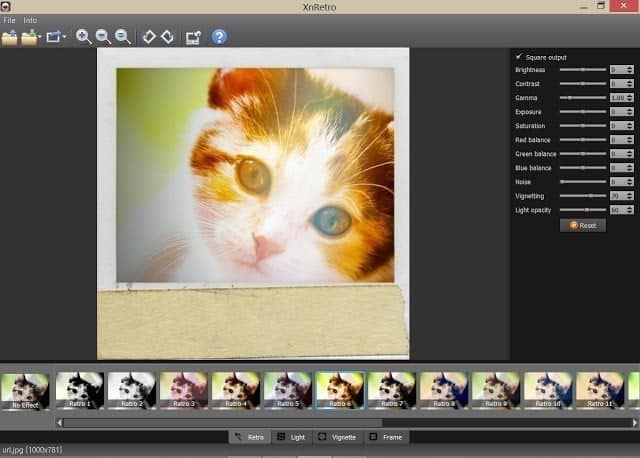Adjust the Green balance slider
The width and height of the screenshot is (640, 458).
583,153
